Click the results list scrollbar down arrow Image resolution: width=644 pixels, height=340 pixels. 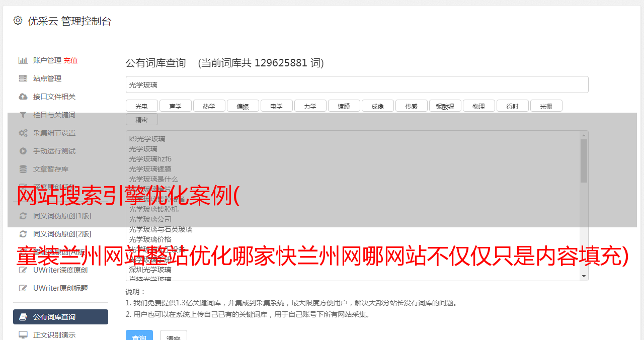[x=584, y=276]
